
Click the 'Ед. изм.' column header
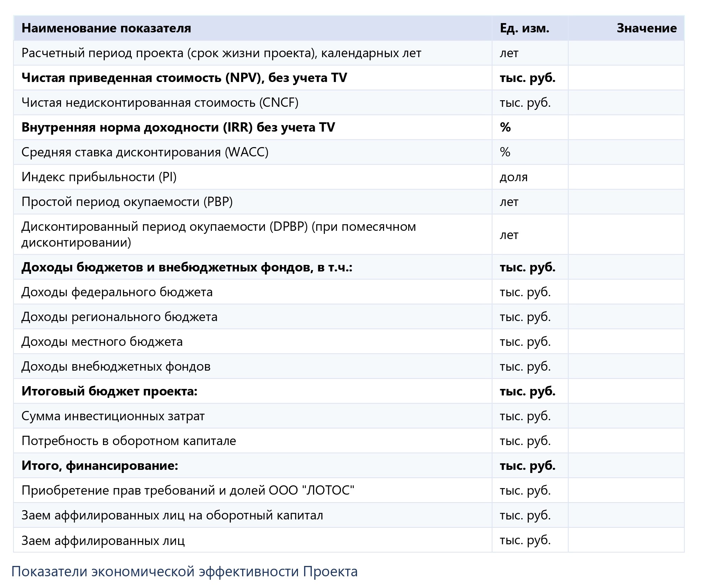point(524,28)
